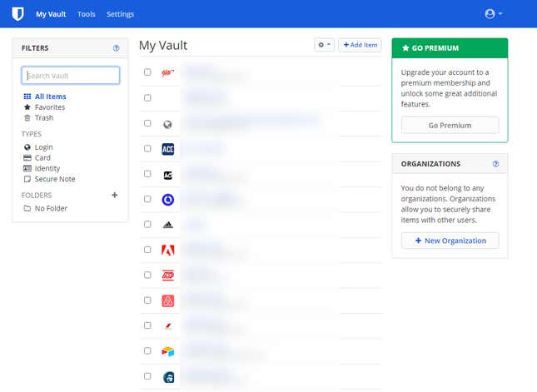This screenshot has height=392, width=537.
Task: Filter by Identity type
Action: 47,168
